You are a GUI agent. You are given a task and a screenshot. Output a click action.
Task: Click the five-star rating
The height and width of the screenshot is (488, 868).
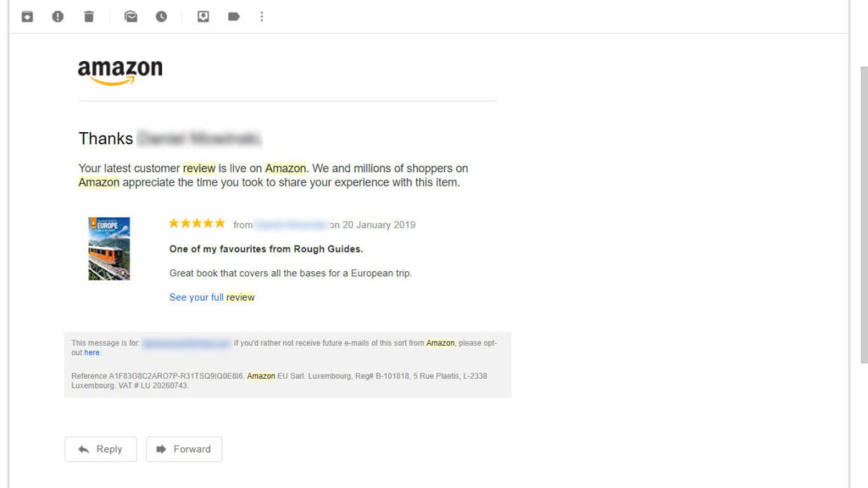coord(197,223)
